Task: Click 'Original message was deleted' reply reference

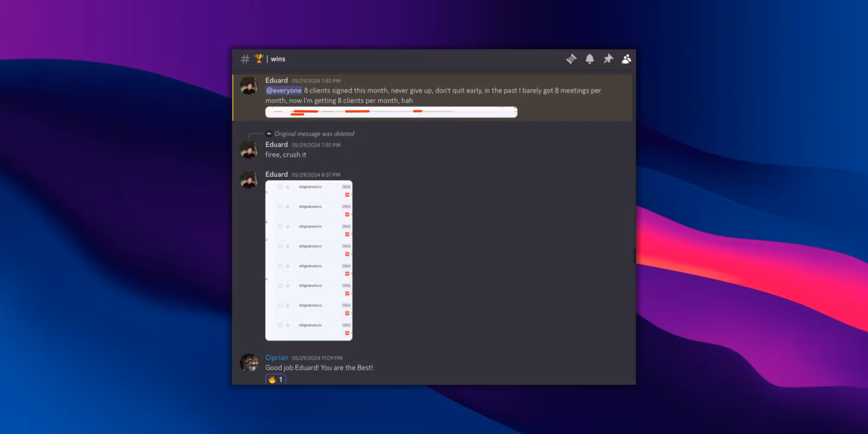Action: click(314, 134)
